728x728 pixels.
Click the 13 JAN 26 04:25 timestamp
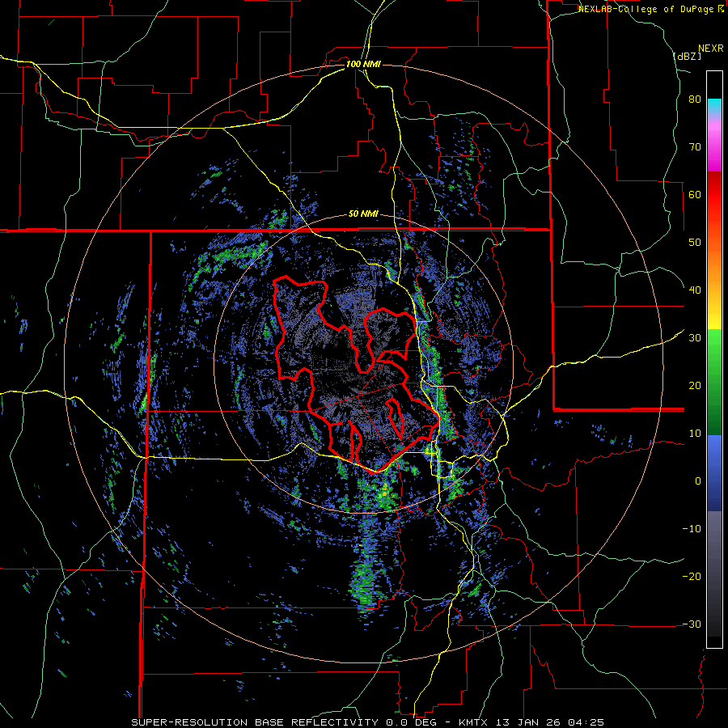551,722
